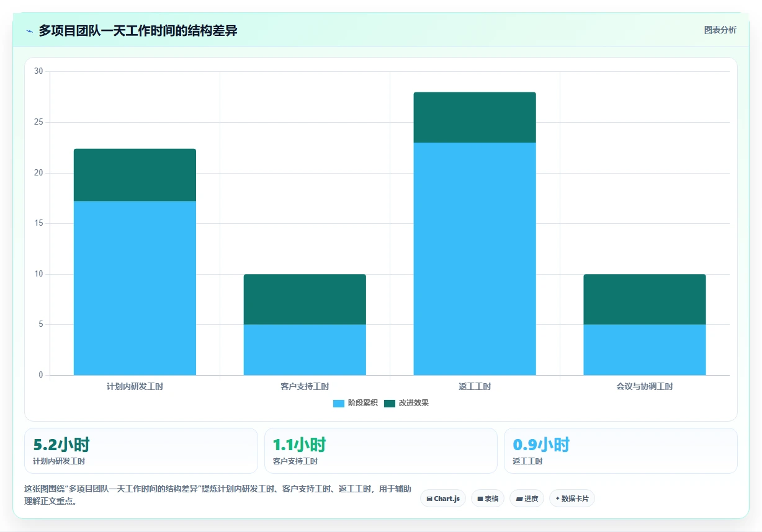Click the x-axis label 返工工时 under chart

point(475,387)
